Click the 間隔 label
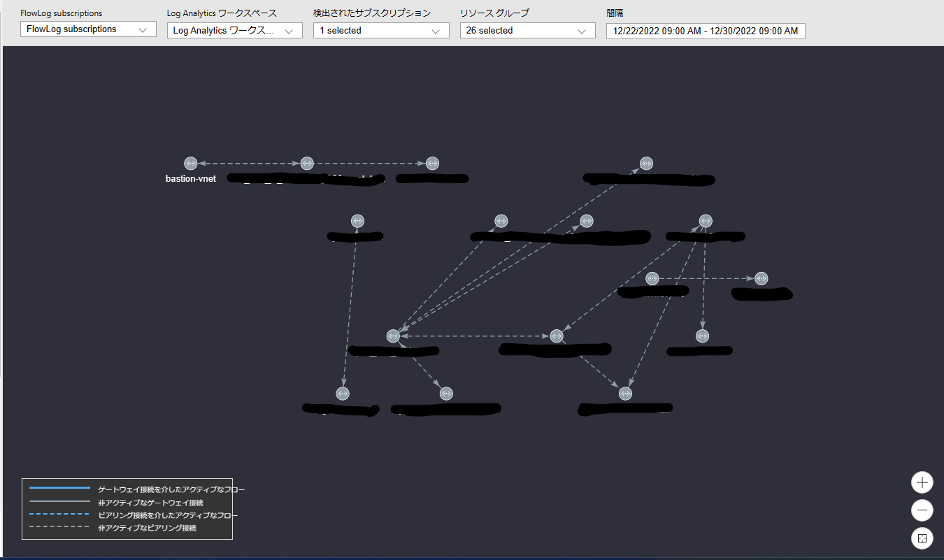 pyautogui.click(x=615, y=13)
